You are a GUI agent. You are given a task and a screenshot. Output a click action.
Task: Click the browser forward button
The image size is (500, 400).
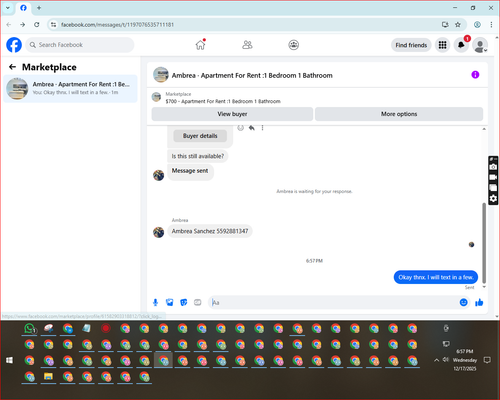[22, 24]
